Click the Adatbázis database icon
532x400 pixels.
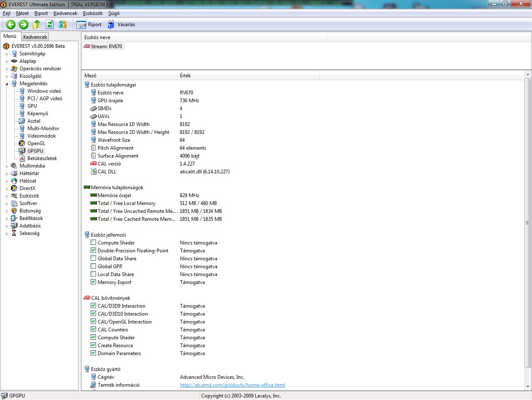14,226
